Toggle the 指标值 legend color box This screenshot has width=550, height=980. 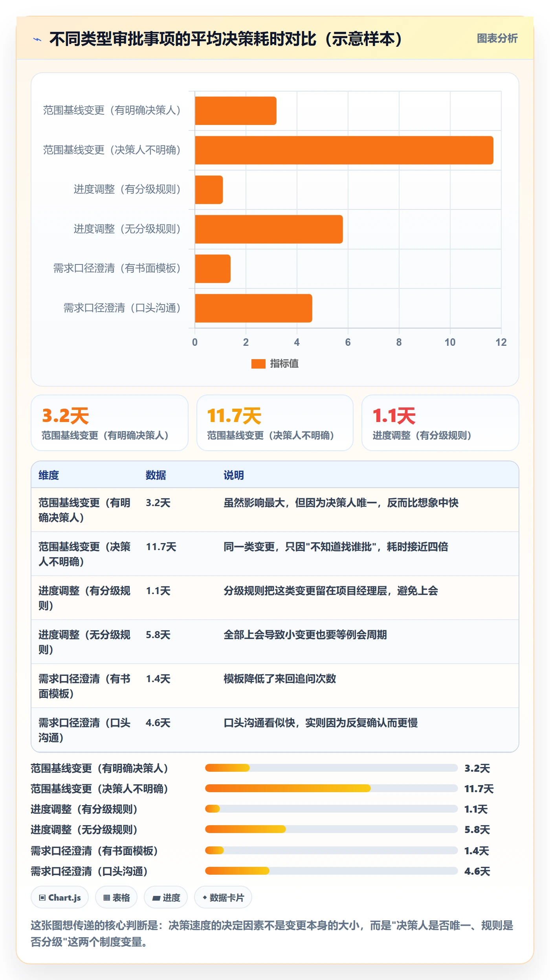[258, 363]
